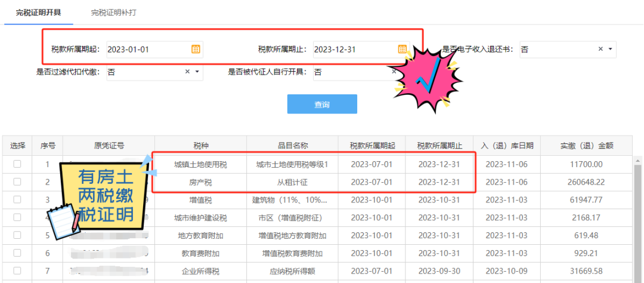The width and height of the screenshot is (644, 283).
Task: Open 是否被代征人自行开具 combo box
Action: (x=355, y=72)
